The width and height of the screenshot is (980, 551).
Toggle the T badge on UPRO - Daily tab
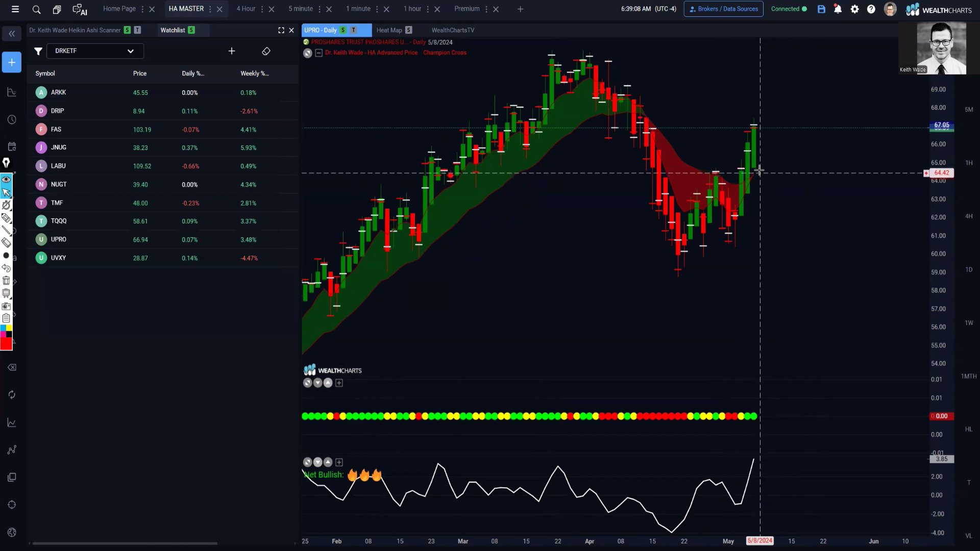click(x=353, y=30)
